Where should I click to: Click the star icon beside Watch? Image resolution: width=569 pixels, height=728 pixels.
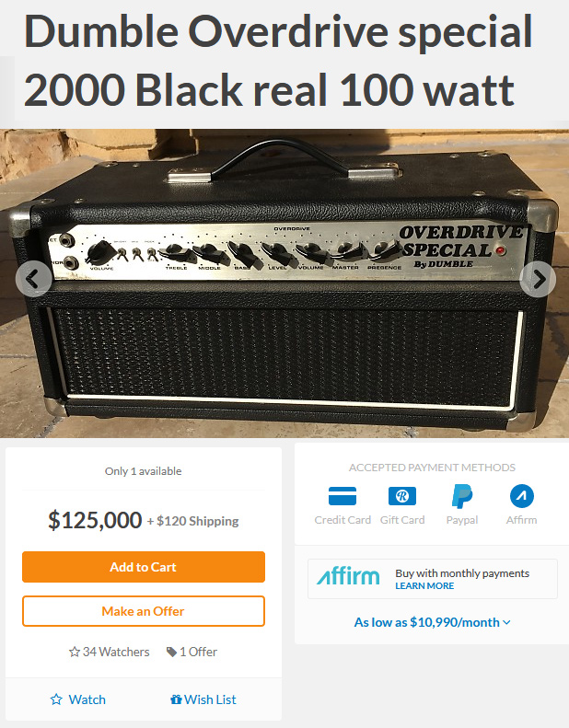pos(56,699)
